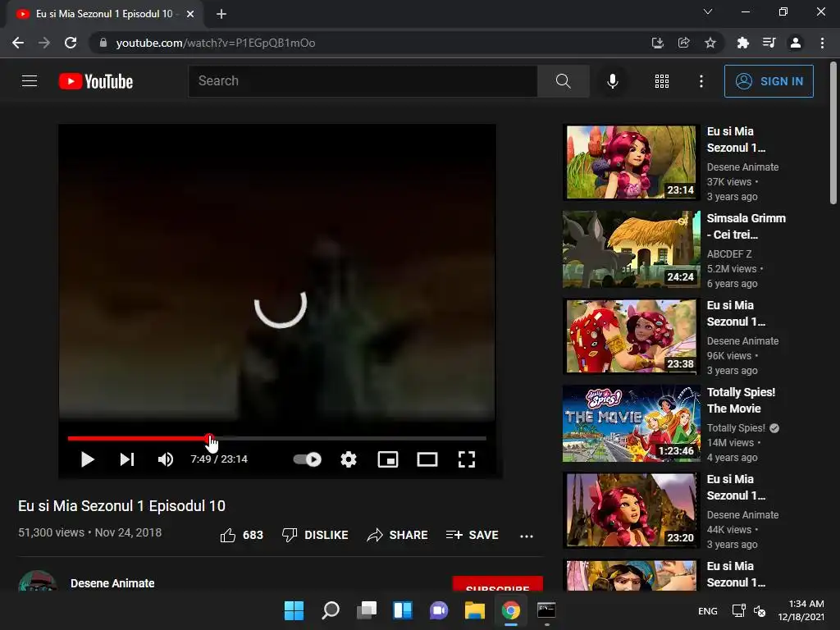Open Eu si Mia thumbnail with 23:14 duration
The height and width of the screenshot is (630, 840).
pos(631,162)
